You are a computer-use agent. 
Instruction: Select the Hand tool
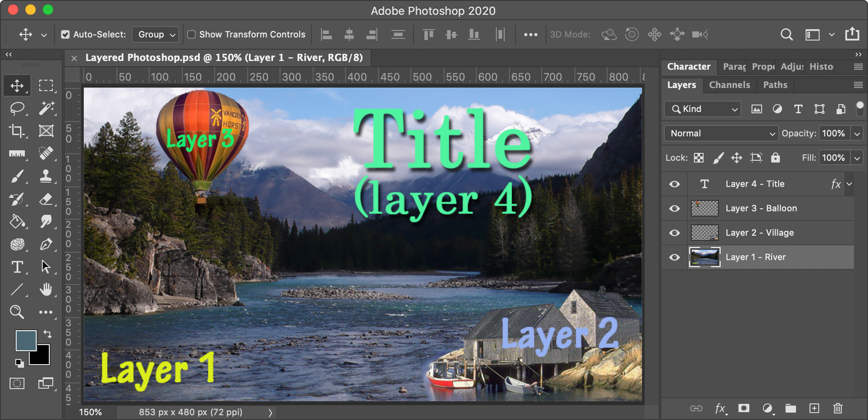[x=46, y=289]
